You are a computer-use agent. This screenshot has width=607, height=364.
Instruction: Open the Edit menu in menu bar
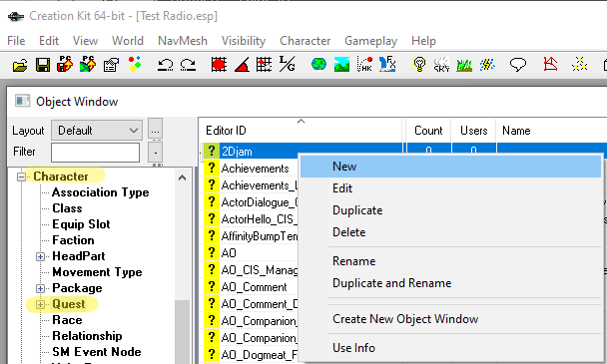[x=49, y=41]
